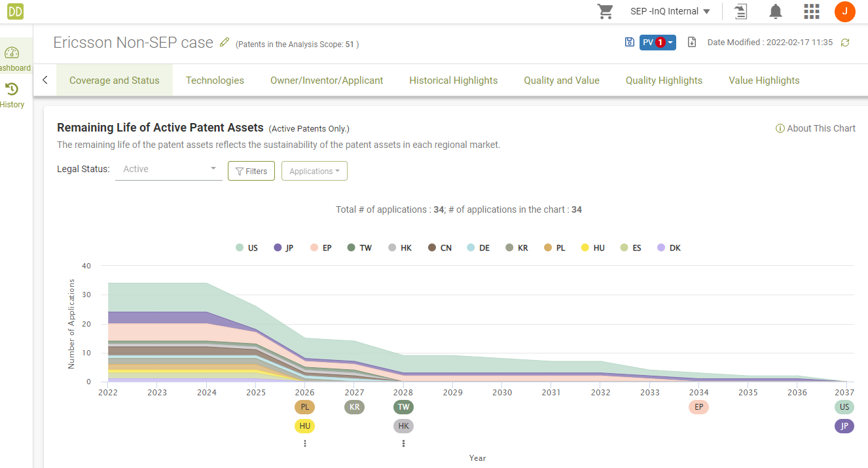868x468 pixels.
Task: Click the TW marker under 2028
Action: tap(403, 407)
